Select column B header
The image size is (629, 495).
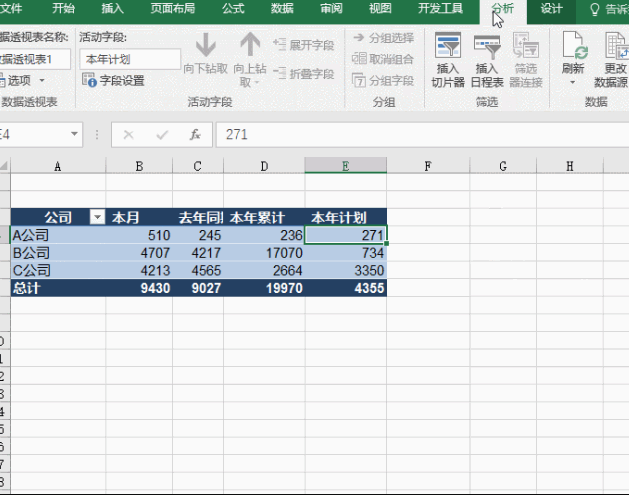tap(139, 166)
